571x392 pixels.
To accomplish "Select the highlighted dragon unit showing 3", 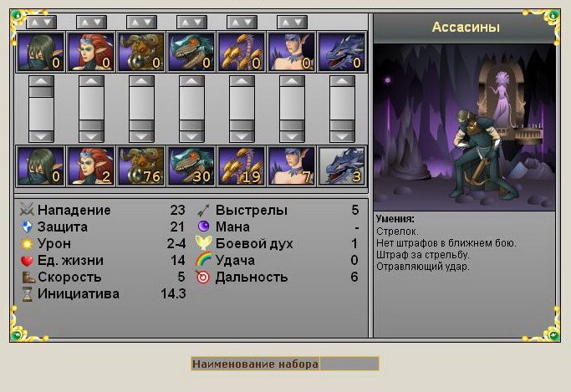I will click(x=342, y=166).
